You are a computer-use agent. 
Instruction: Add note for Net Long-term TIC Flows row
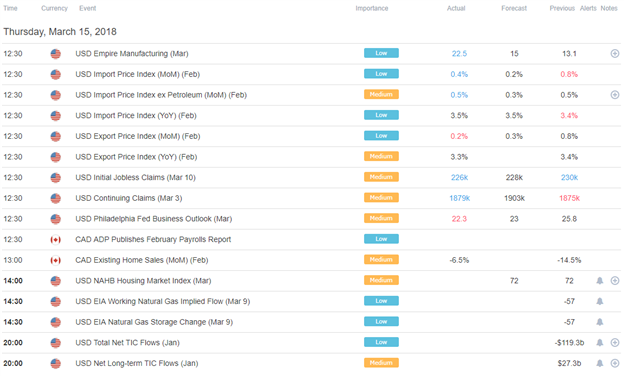pos(614,363)
